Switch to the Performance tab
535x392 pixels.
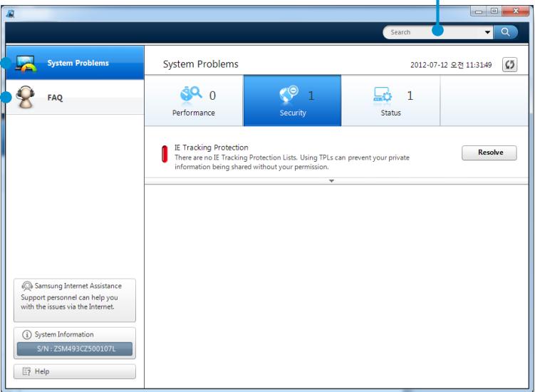coord(194,100)
